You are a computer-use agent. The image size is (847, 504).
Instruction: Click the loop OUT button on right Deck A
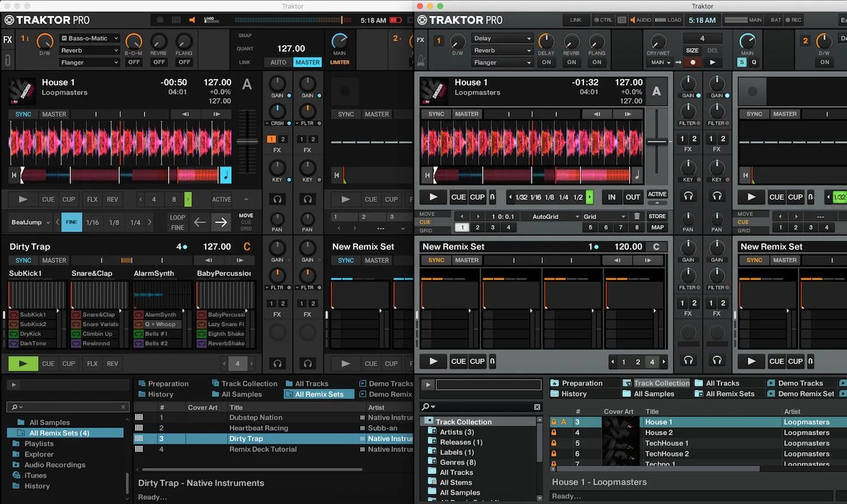pos(632,197)
